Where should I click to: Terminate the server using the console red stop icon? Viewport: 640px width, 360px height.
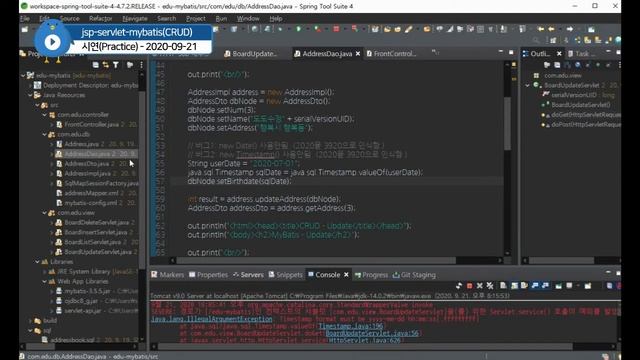coord(469,286)
